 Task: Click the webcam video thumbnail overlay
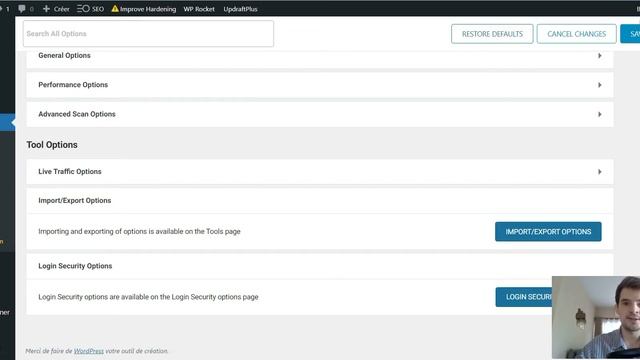pos(596,317)
